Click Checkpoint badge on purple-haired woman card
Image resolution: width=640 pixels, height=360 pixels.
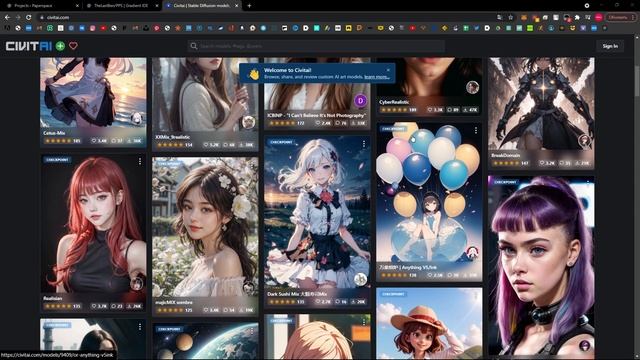click(505, 182)
